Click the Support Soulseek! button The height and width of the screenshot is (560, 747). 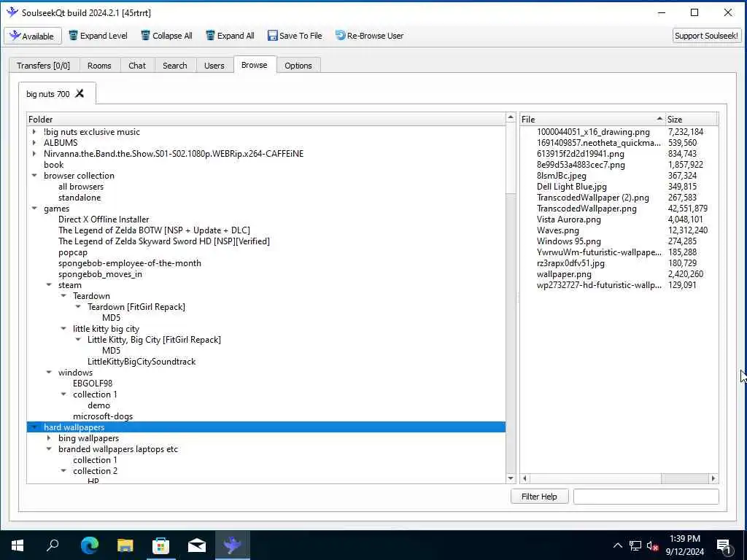[x=706, y=36]
